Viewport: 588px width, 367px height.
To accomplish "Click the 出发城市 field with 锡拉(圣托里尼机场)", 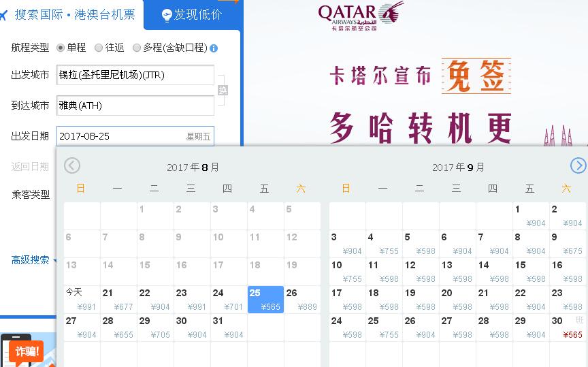I will (135, 75).
